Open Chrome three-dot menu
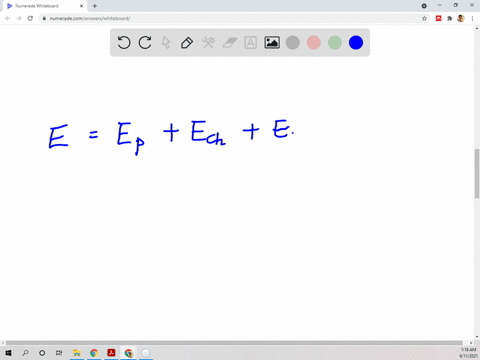The width and height of the screenshot is (480, 360). pos(472,18)
